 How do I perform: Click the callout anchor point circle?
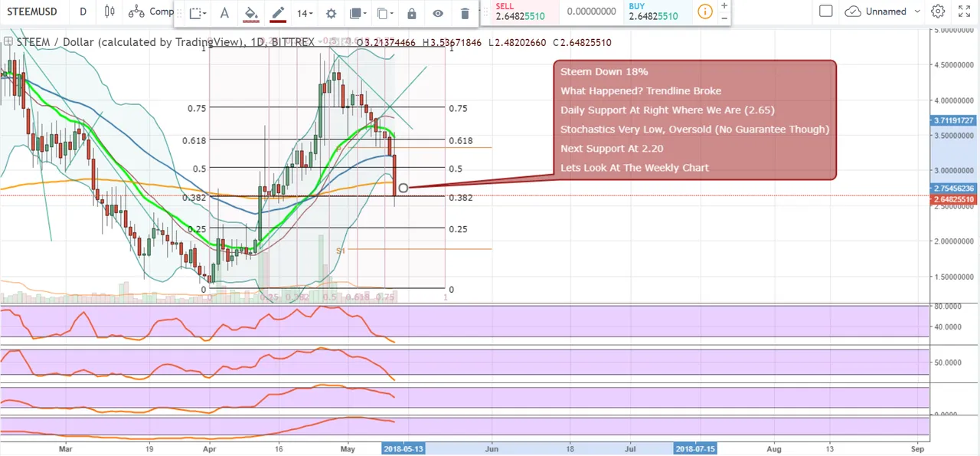pos(403,188)
